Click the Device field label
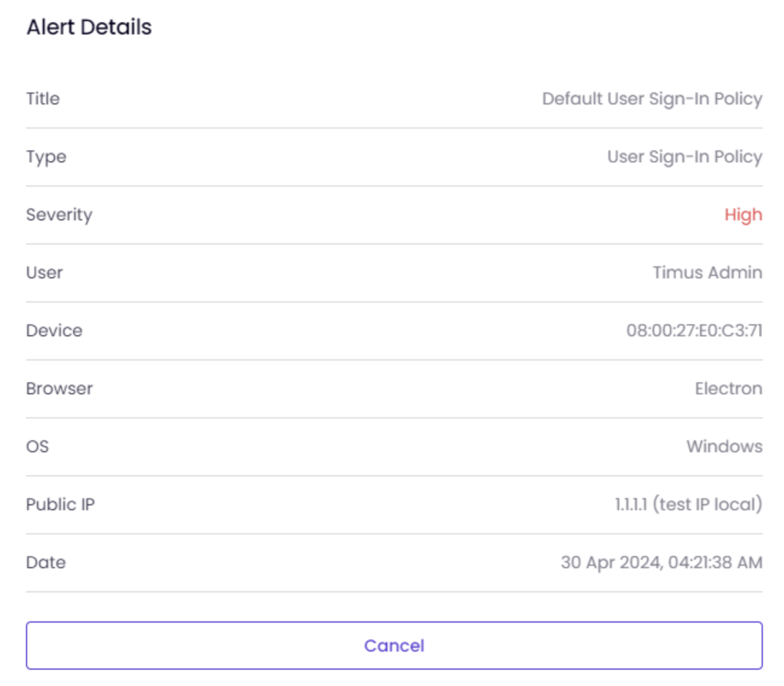The width and height of the screenshot is (784, 686). pos(54,330)
